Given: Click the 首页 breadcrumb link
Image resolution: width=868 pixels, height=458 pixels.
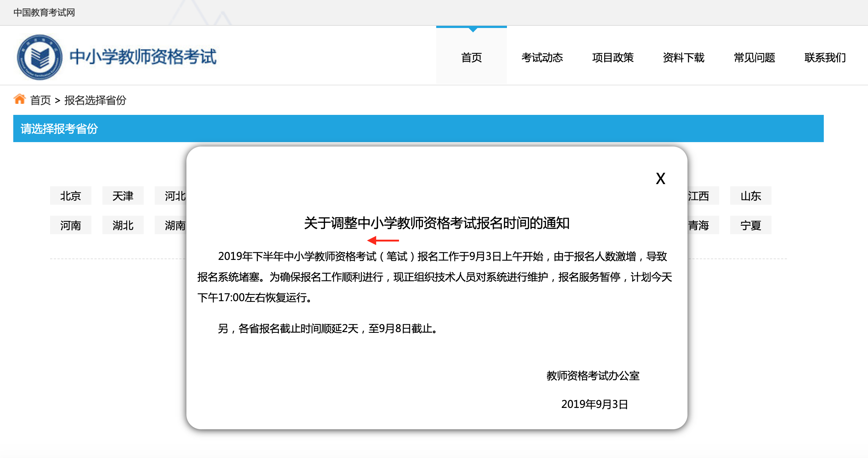Looking at the screenshot, I should point(41,100).
